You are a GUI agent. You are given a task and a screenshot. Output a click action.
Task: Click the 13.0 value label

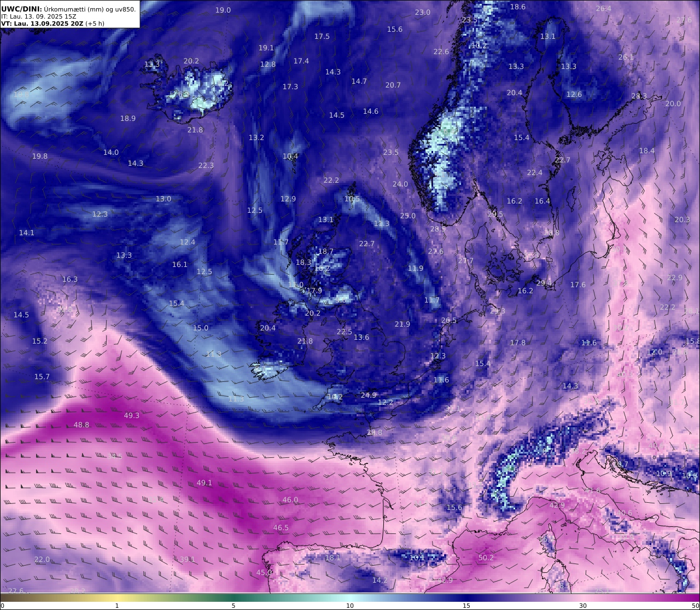pos(163,199)
